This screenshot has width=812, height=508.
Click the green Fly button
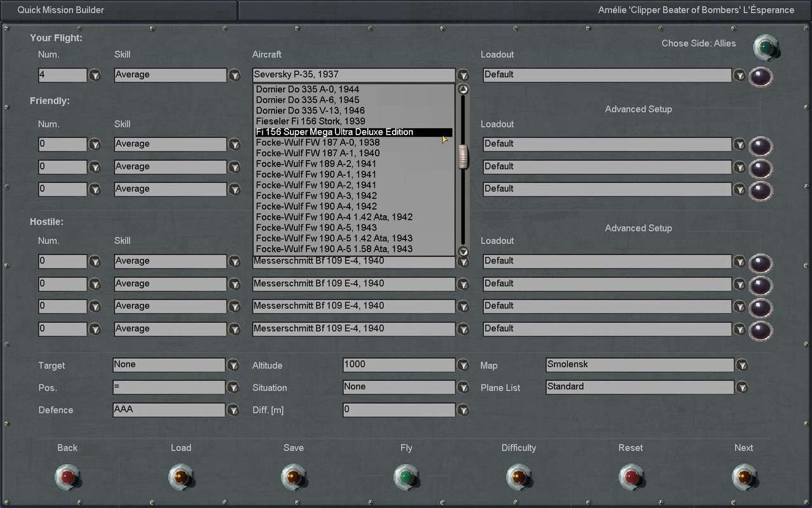point(407,476)
